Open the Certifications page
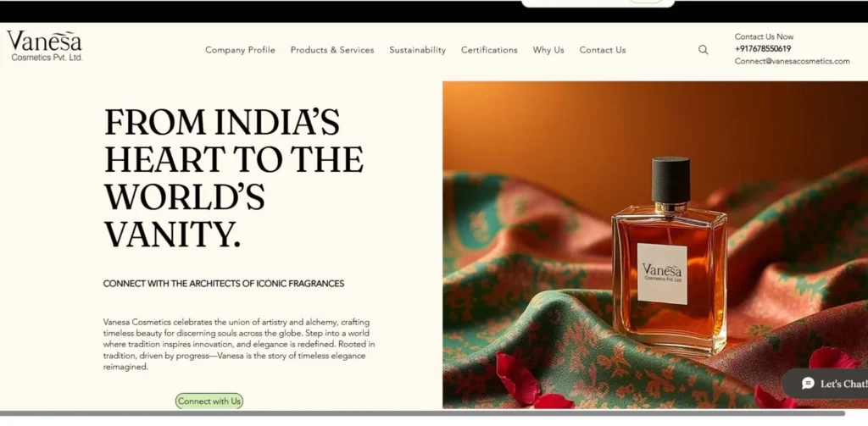The height and width of the screenshot is (426, 868). (489, 50)
